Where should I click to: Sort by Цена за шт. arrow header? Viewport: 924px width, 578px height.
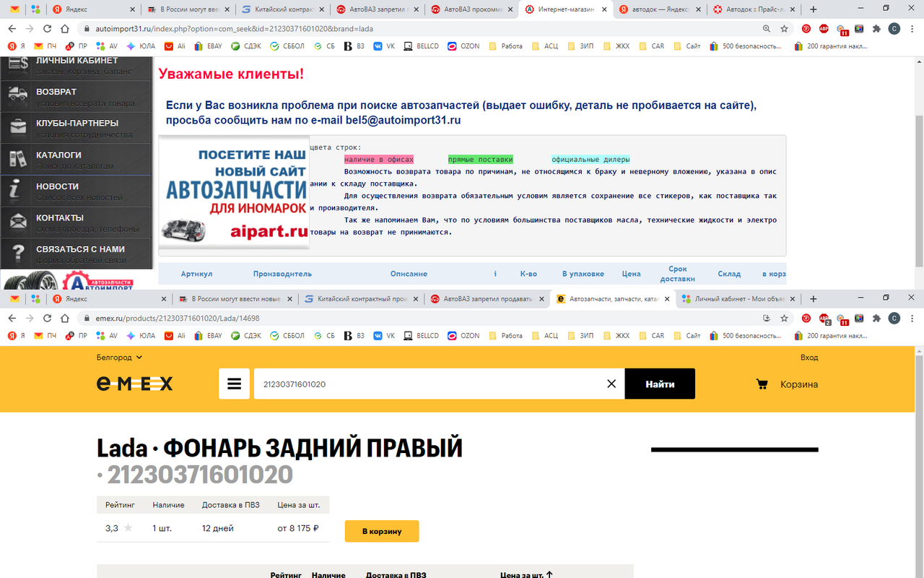pyautogui.click(x=527, y=575)
